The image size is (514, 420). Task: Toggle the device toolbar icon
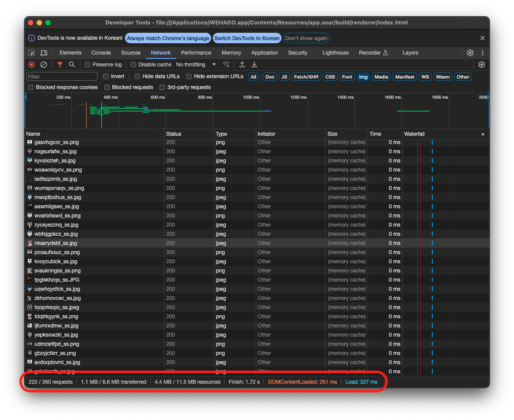44,53
